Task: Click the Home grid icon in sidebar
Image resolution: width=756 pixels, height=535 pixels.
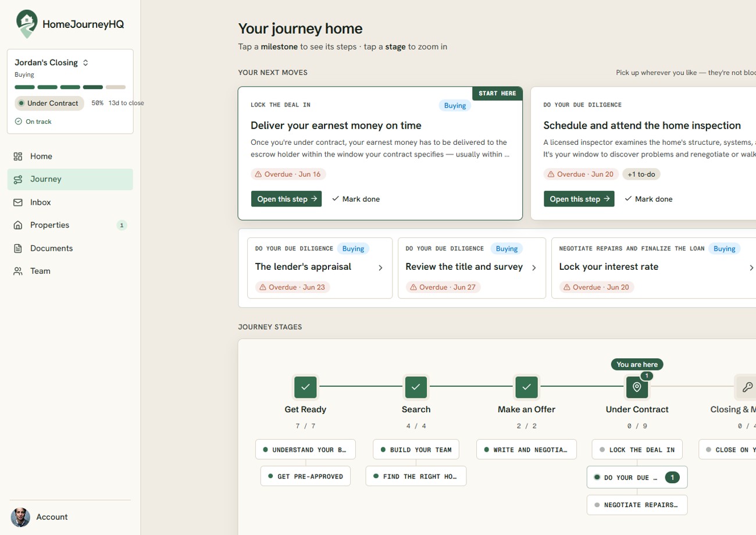Action: (18, 156)
